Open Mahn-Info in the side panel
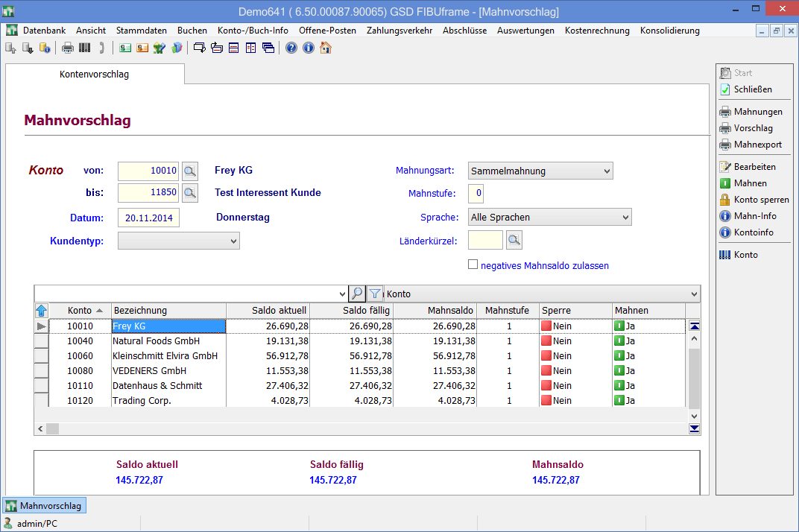The image size is (799, 532). click(748, 216)
